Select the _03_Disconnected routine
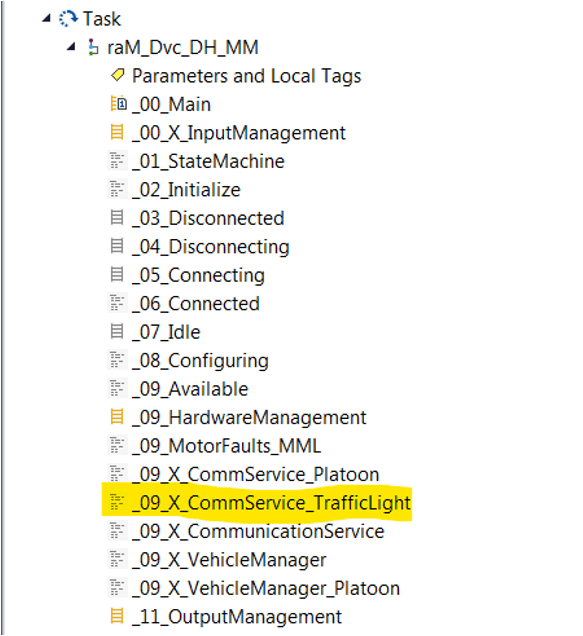This screenshot has height=636, width=583. coord(208,218)
